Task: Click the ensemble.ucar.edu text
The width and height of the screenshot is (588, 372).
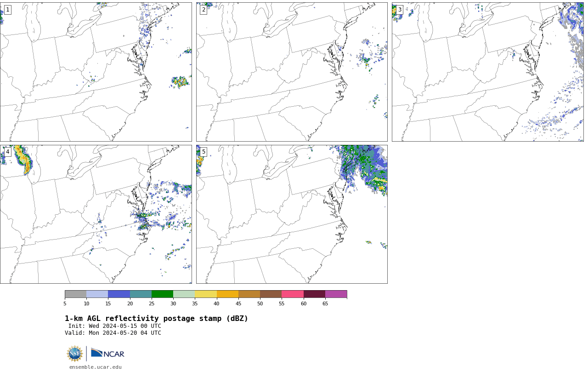Action: (x=96, y=367)
